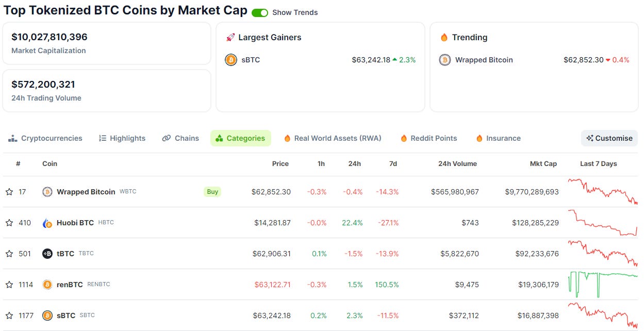
Task: Star the sBTC row at rank 1177
Action: click(9, 316)
